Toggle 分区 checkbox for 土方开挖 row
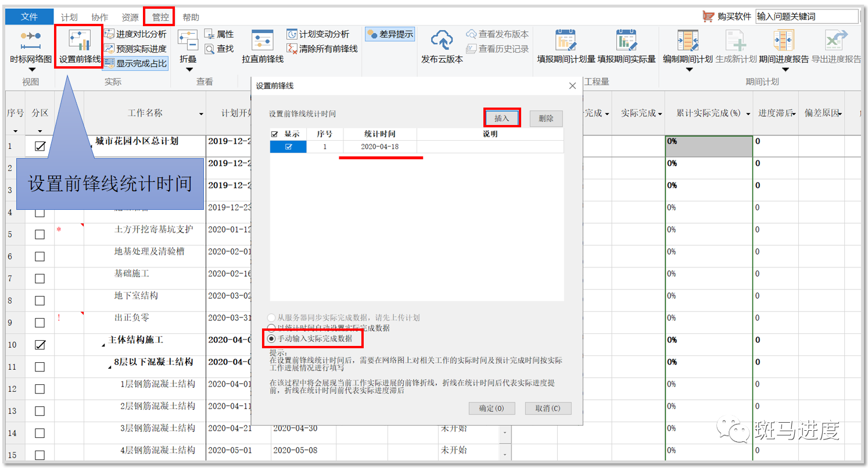This screenshot has width=868, height=468. point(40,235)
